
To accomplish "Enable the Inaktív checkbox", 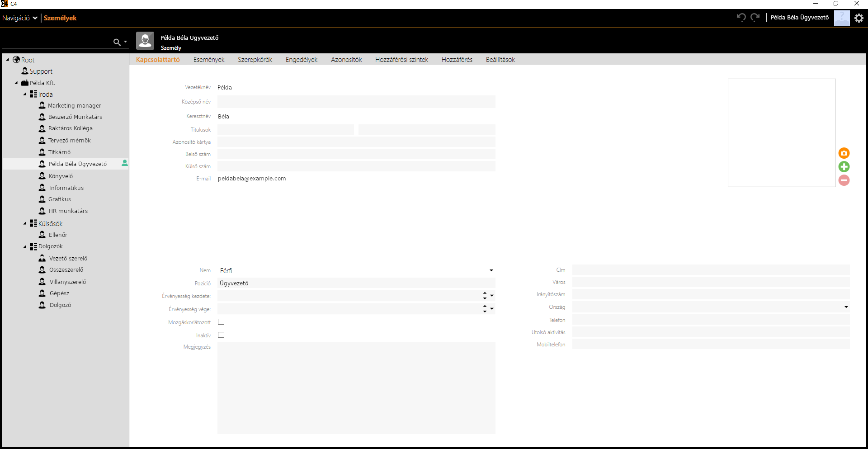I will coord(221,335).
